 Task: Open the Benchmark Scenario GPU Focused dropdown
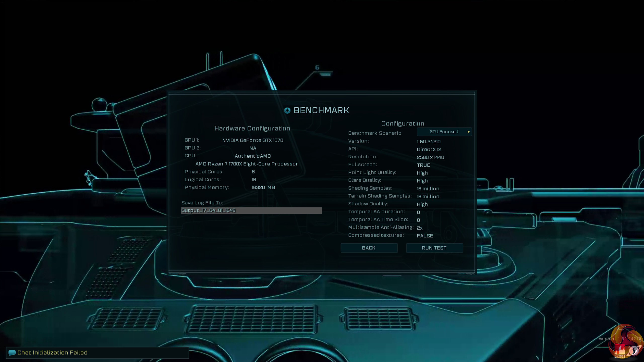point(444,132)
